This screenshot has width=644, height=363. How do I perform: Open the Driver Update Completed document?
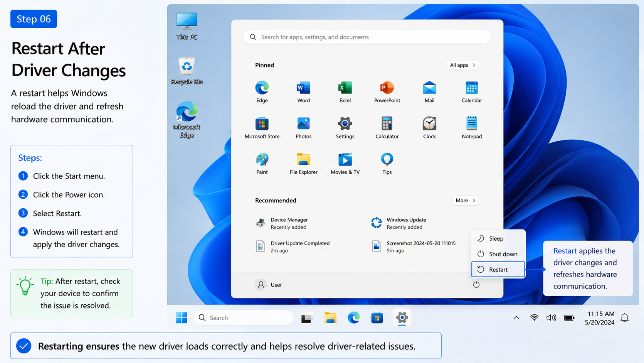pyautogui.click(x=293, y=247)
